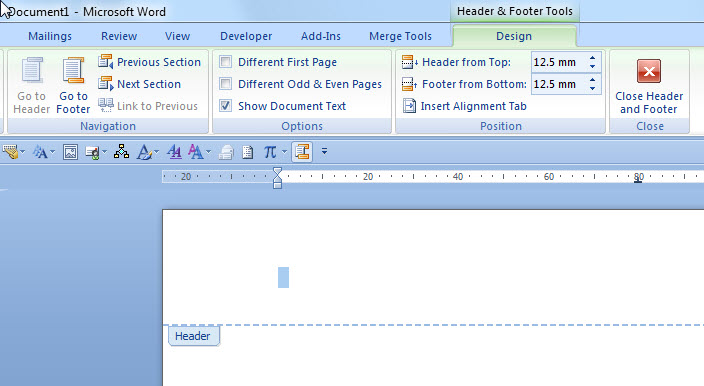
Task: Click the picture frame icon in quick toolbar
Action: [70, 152]
